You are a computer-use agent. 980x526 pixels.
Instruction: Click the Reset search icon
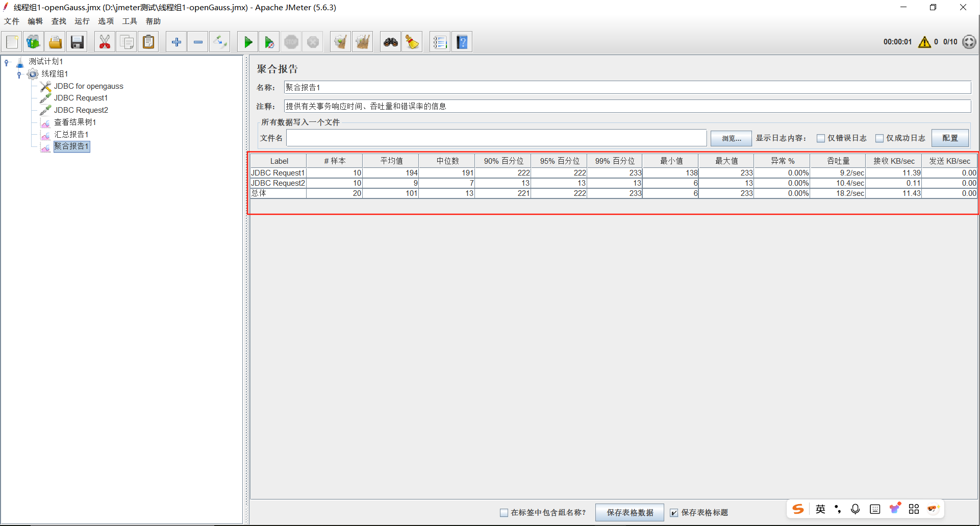click(x=412, y=42)
